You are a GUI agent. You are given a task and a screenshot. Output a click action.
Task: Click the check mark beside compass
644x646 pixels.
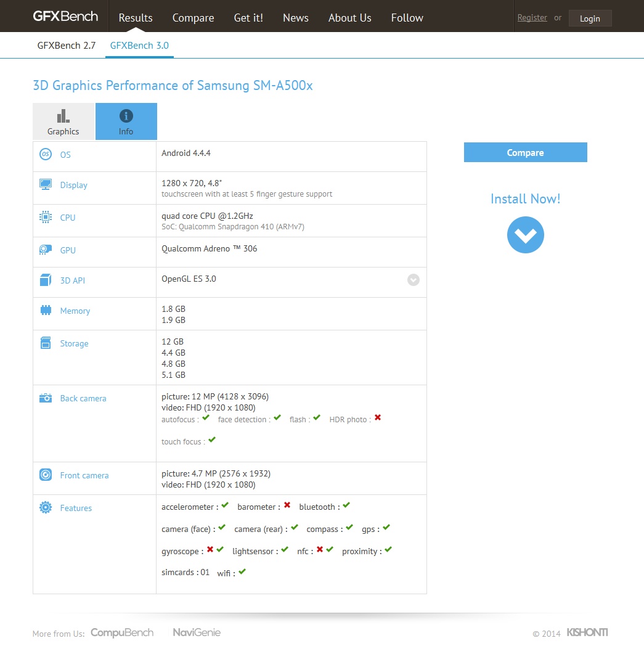click(349, 528)
